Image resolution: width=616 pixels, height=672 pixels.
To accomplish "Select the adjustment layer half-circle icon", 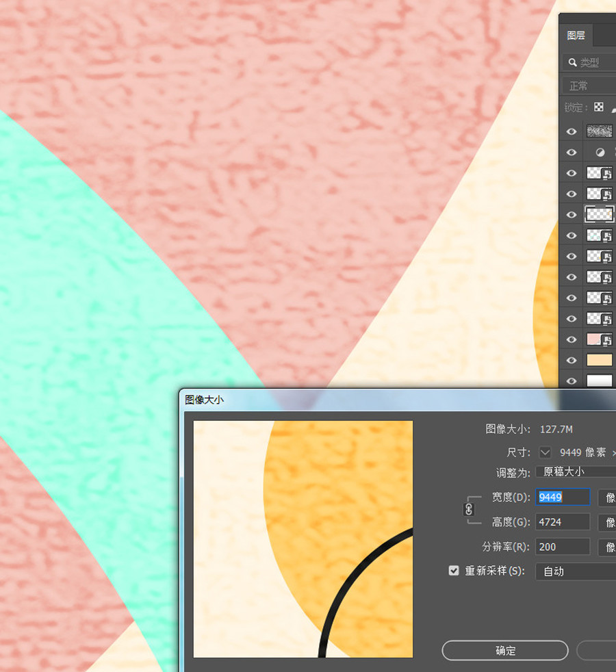I will (600, 153).
